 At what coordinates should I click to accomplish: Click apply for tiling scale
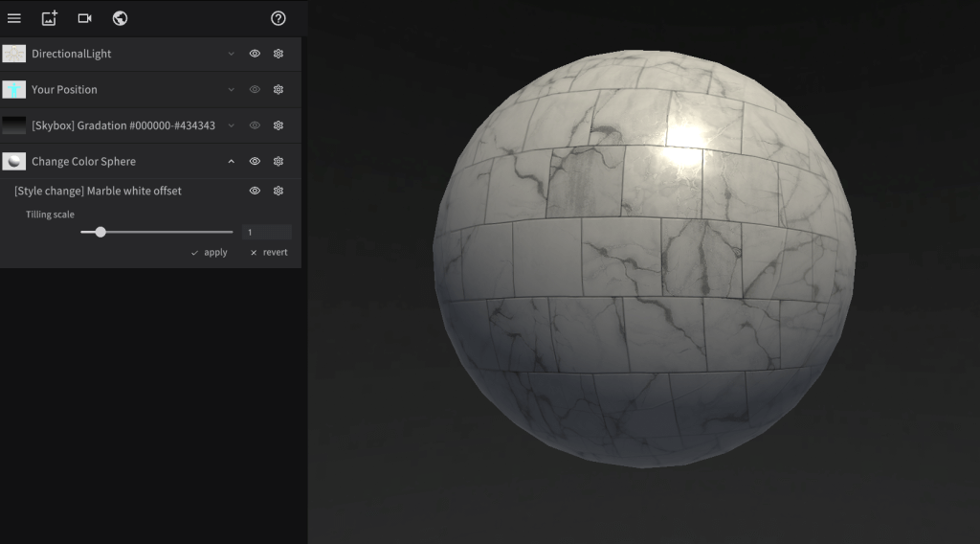point(210,253)
